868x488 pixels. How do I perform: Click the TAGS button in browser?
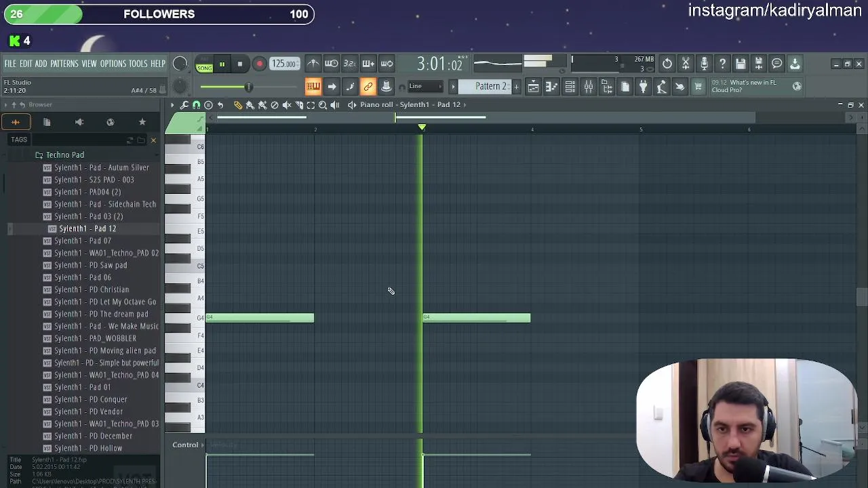pos(19,140)
